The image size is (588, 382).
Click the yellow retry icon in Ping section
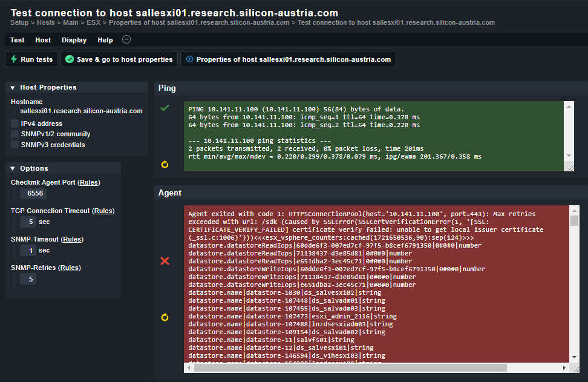click(x=164, y=164)
